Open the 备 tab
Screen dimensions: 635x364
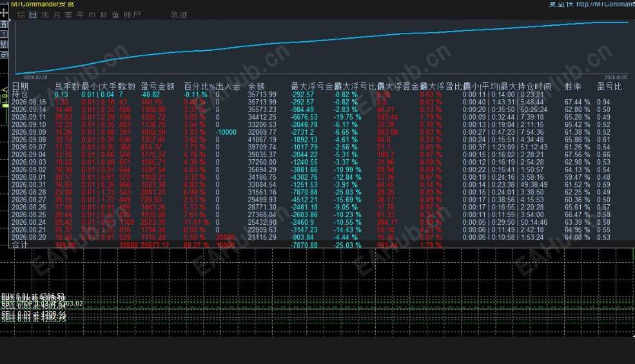[115, 15]
